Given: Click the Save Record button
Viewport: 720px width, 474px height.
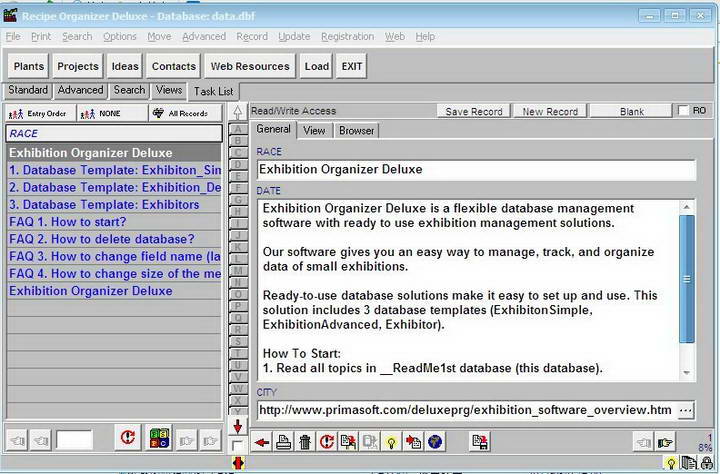Looking at the screenshot, I should click(x=474, y=112).
